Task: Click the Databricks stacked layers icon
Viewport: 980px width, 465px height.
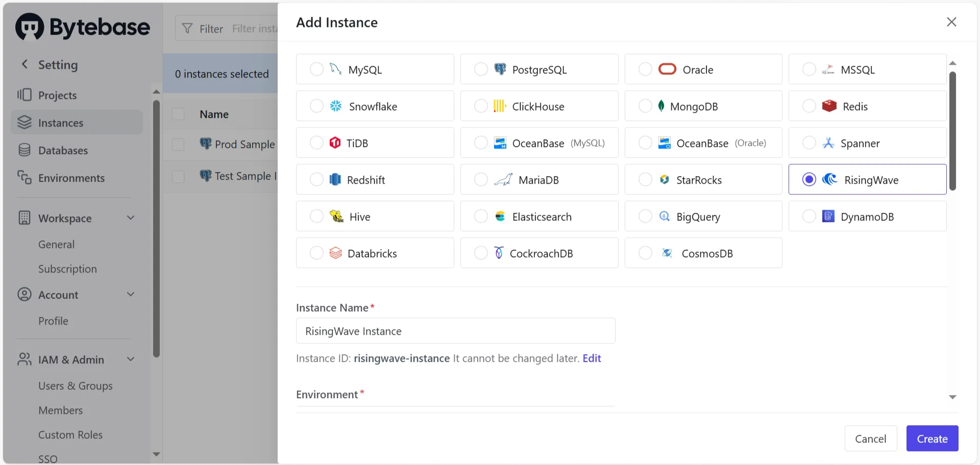Action: 335,253
